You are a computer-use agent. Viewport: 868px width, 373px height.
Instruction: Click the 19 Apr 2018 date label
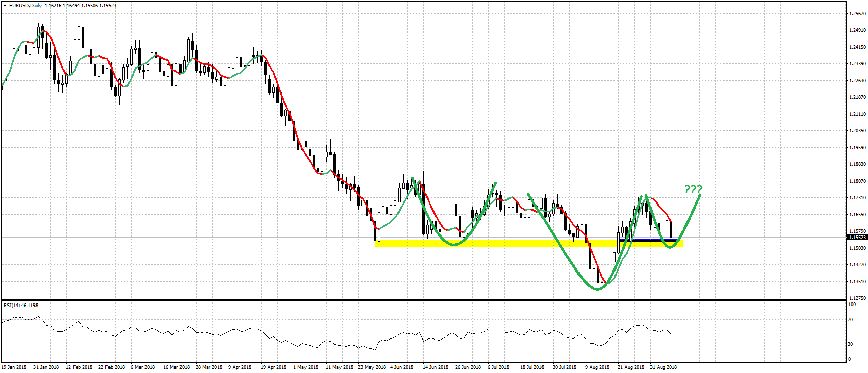pyautogui.click(x=274, y=367)
